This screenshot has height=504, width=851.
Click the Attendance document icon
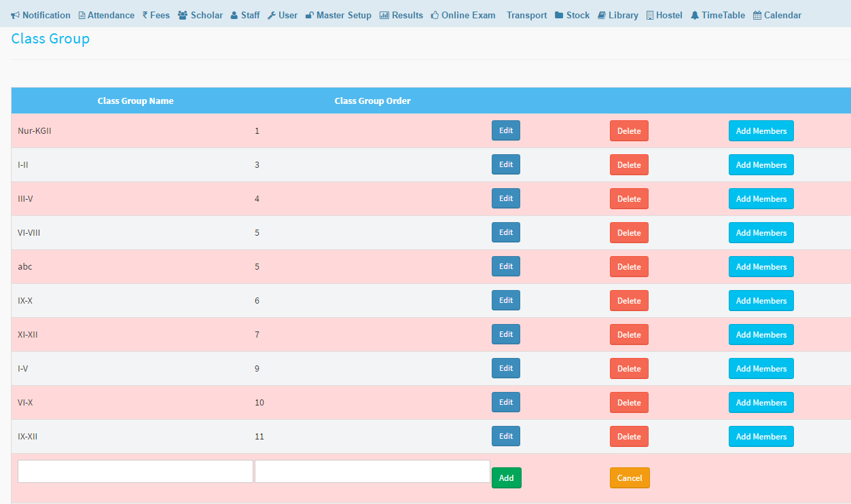click(82, 15)
